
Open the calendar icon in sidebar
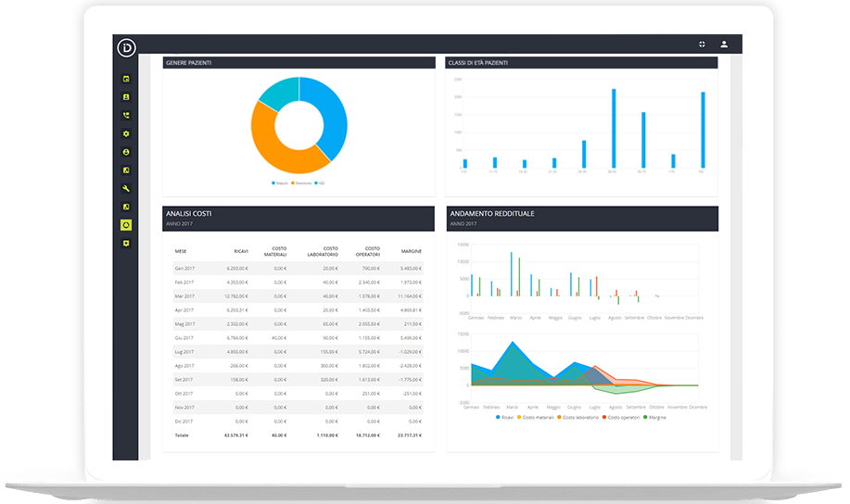tap(126, 79)
